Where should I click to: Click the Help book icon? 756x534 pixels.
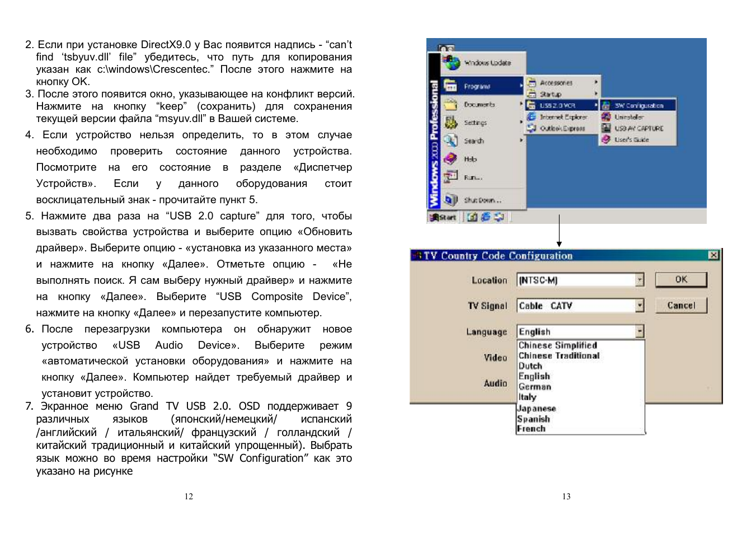pyautogui.click(x=450, y=159)
